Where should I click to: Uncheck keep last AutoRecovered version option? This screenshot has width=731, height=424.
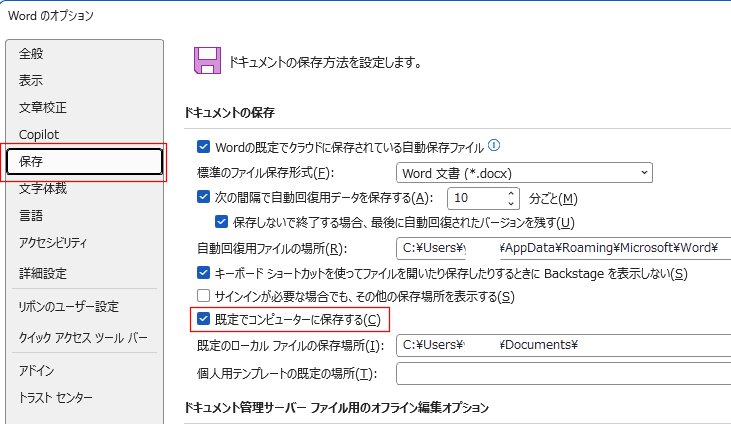222,221
